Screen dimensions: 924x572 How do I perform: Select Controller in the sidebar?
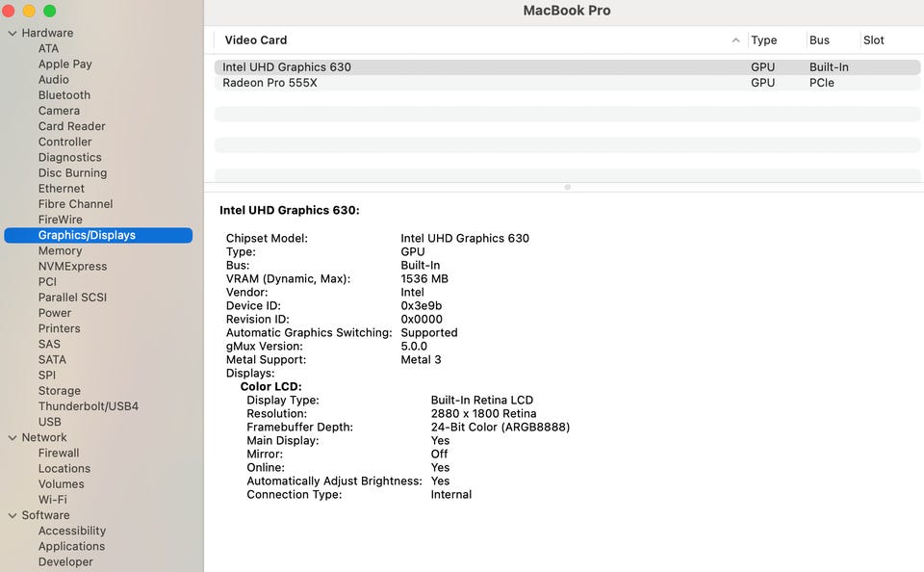[64, 143]
